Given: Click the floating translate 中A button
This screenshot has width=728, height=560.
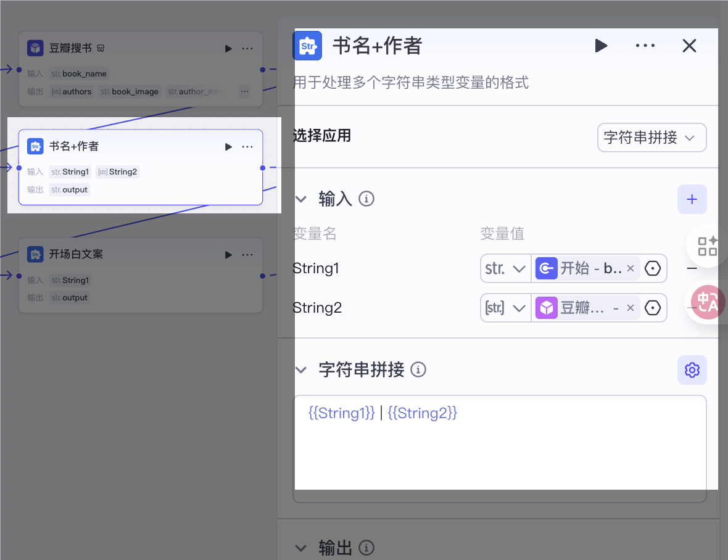Looking at the screenshot, I should (707, 302).
